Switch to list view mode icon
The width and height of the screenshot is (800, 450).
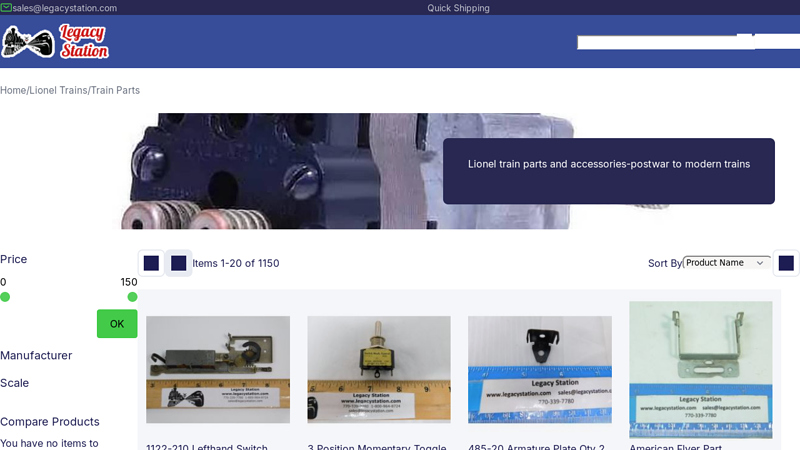coord(179,263)
